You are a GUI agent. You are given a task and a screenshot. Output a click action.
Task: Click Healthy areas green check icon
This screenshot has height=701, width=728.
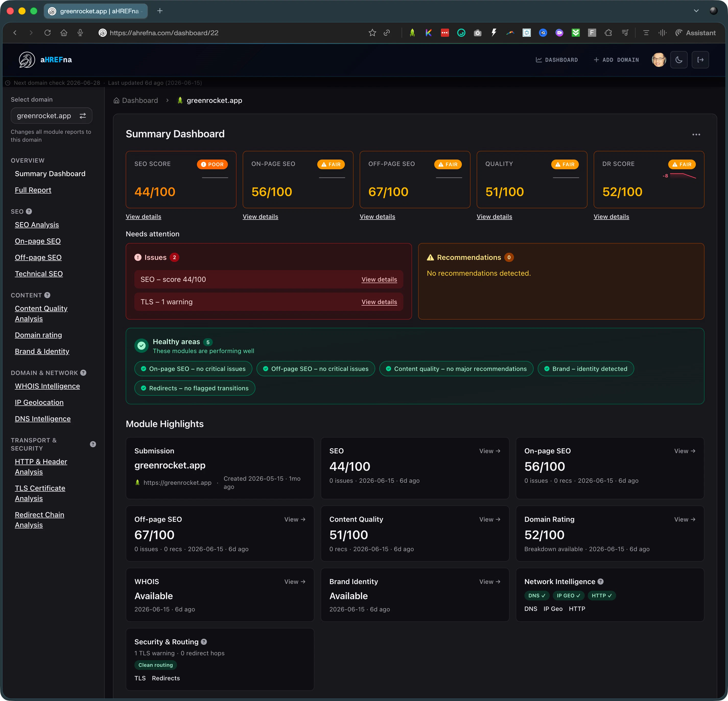click(x=142, y=346)
